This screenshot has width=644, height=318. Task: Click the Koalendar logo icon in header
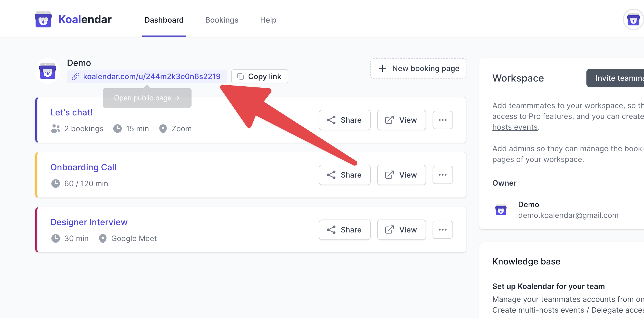43,19
